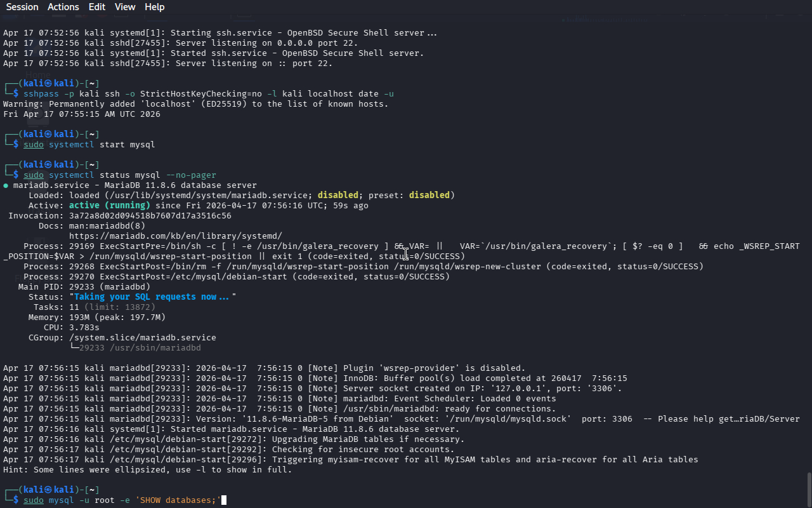The height and width of the screenshot is (508, 812).
Task: Click the hint about ellipsized lines
Action: click(147, 470)
